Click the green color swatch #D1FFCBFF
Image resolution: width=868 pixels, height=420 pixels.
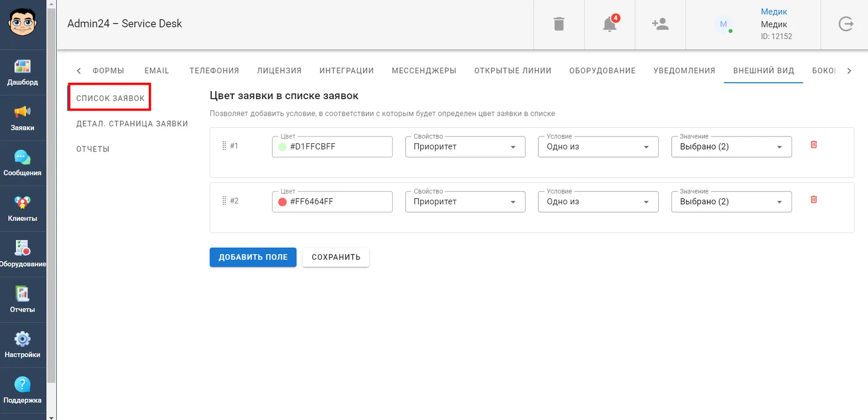click(283, 147)
